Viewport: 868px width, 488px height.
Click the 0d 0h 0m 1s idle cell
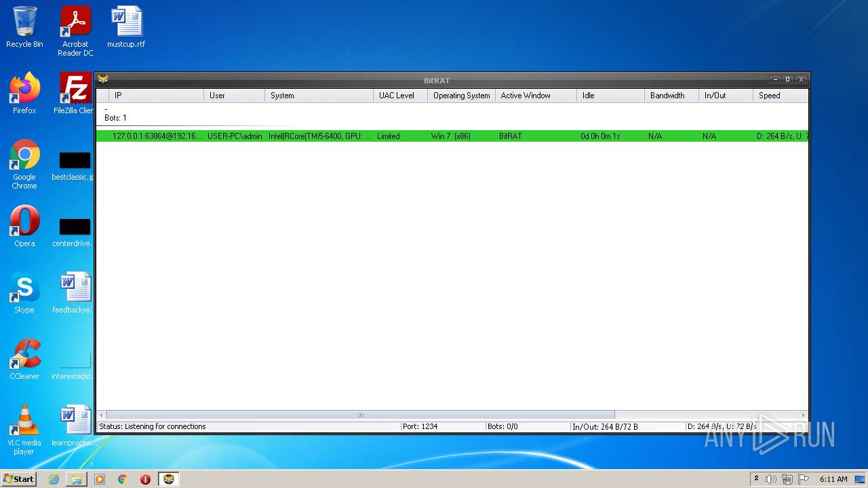point(600,136)
